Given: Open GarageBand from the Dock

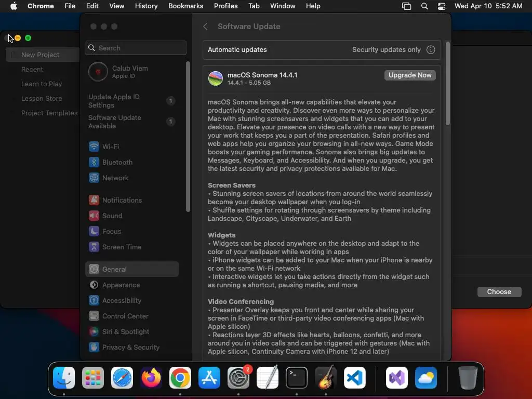Looking at the screenshot, I should pos(326,378).
